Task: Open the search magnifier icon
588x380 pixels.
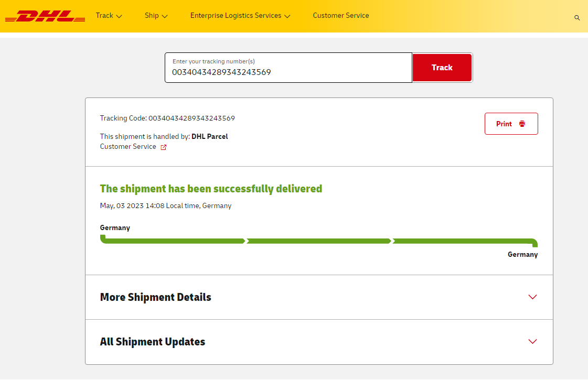Action: click(577, 18)
